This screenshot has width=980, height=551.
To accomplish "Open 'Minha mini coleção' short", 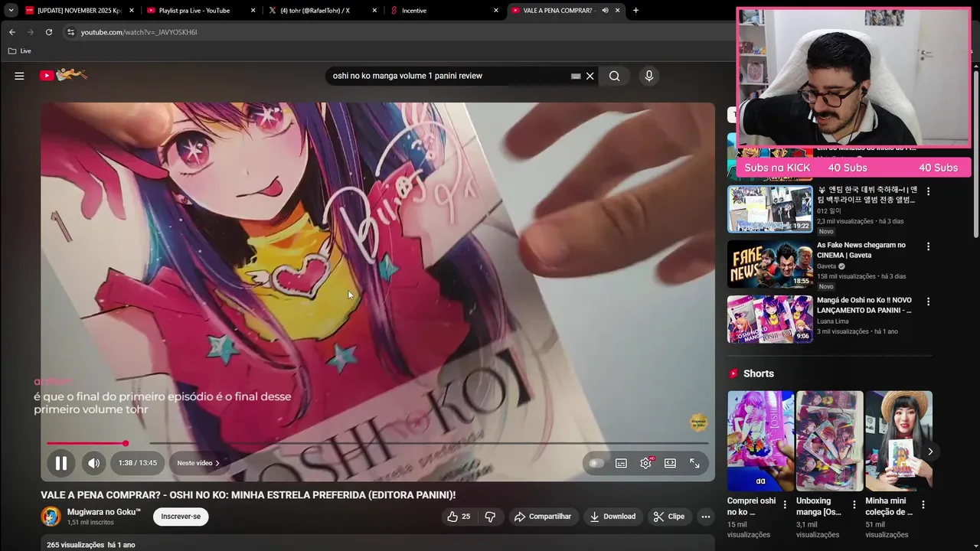I will (899, 441).
